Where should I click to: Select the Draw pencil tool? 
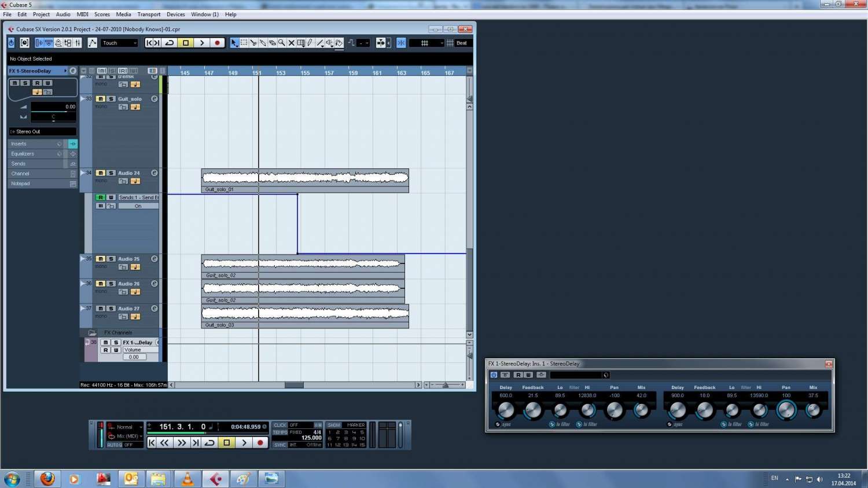pyautogui.click(x=310, y=43)
